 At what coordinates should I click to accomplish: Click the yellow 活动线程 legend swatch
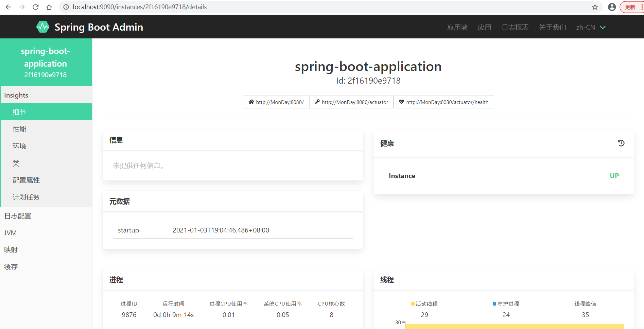pyautogui.click(x=413, y=304)
